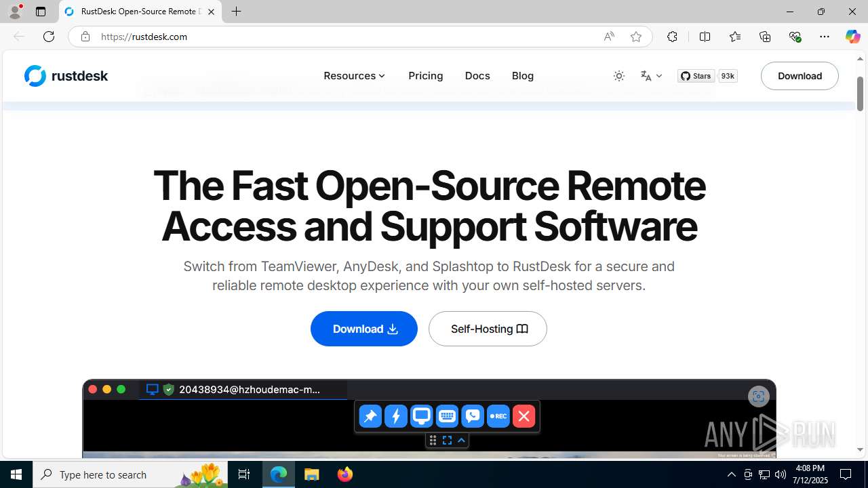
Task: Click the Split screen icon
Action: point(705,37)
